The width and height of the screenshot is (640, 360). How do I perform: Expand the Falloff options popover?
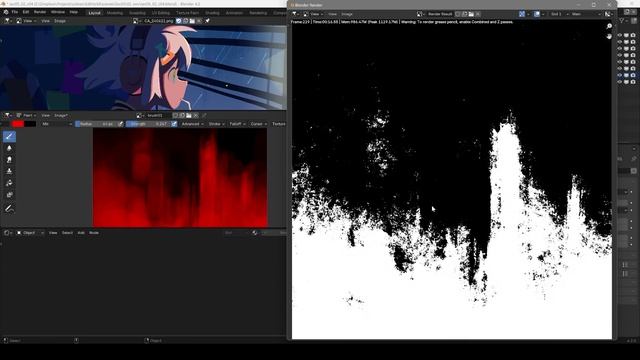(238, 124)
